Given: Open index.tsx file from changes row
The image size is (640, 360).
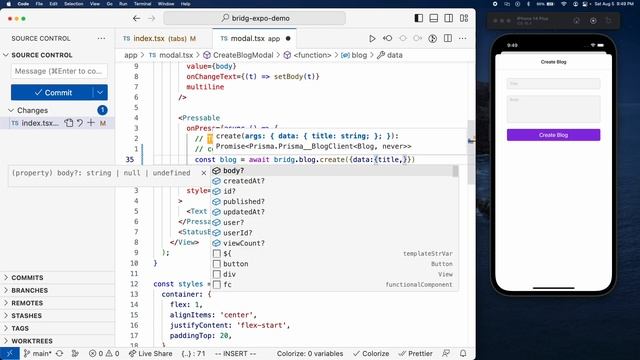Looking at the screenshot, I should pos(69,123).
